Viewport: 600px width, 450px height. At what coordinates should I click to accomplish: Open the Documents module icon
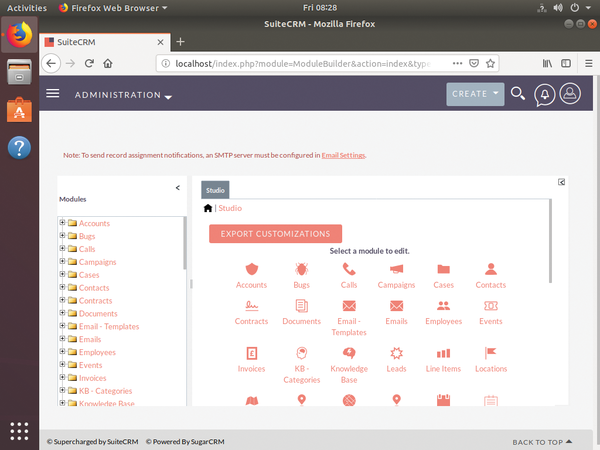[302, 305]
